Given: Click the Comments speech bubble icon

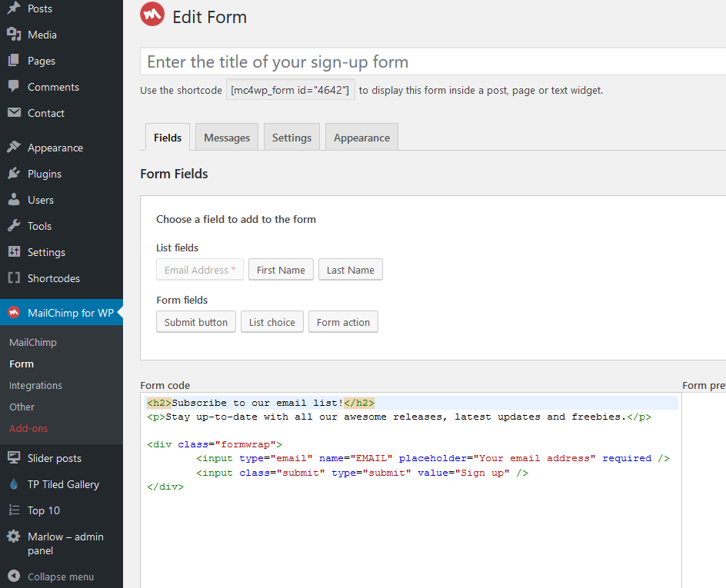Looking at the screenshot, I should pos(14,87).
